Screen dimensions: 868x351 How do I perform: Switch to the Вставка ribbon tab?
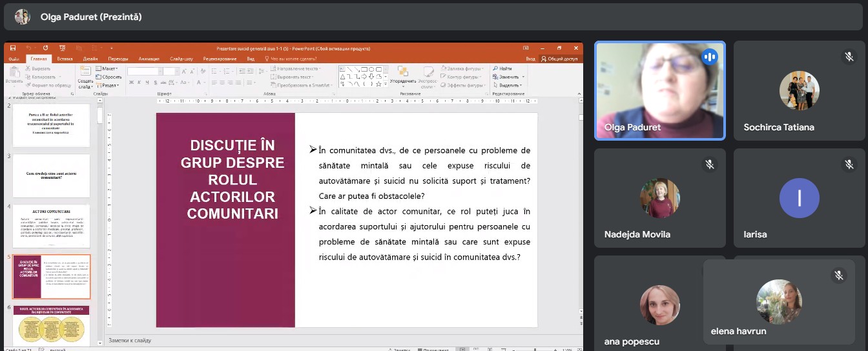[x=65, y=59]
